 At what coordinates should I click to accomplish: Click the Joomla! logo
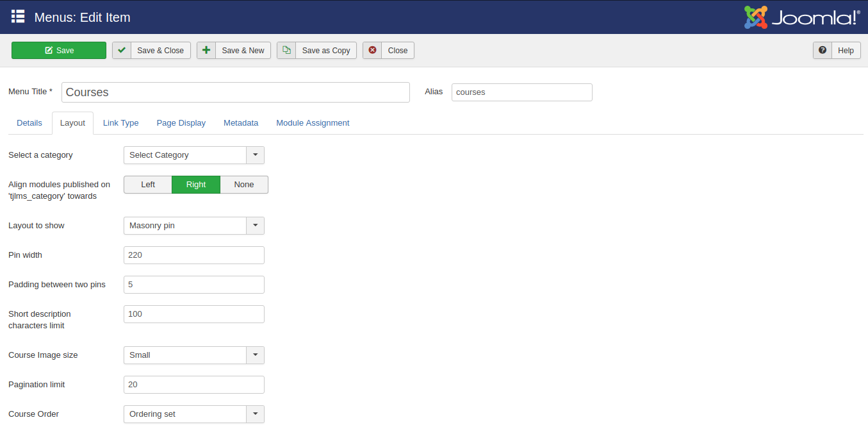pos(801,17)
